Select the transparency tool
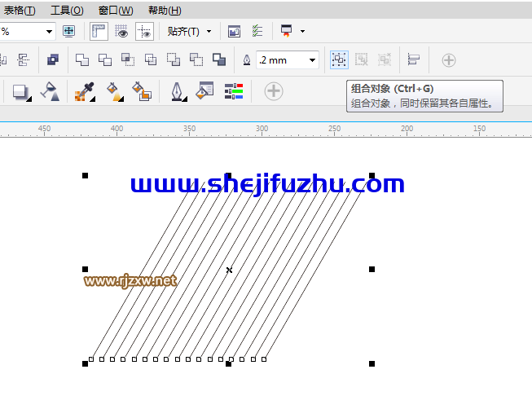 [x=51, y=91]
